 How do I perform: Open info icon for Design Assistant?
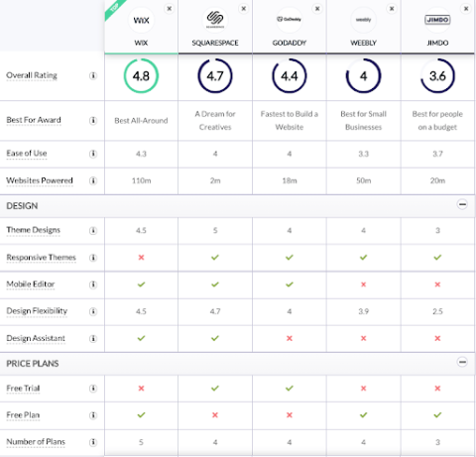coord(93,338)
